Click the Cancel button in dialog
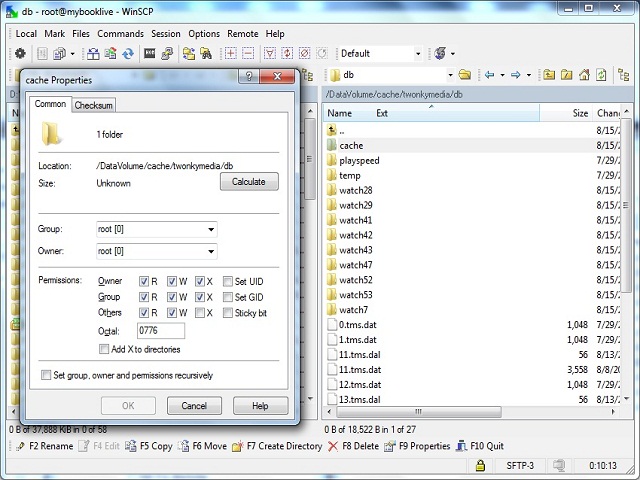This screenshot has height=480, width=640. 194,406
